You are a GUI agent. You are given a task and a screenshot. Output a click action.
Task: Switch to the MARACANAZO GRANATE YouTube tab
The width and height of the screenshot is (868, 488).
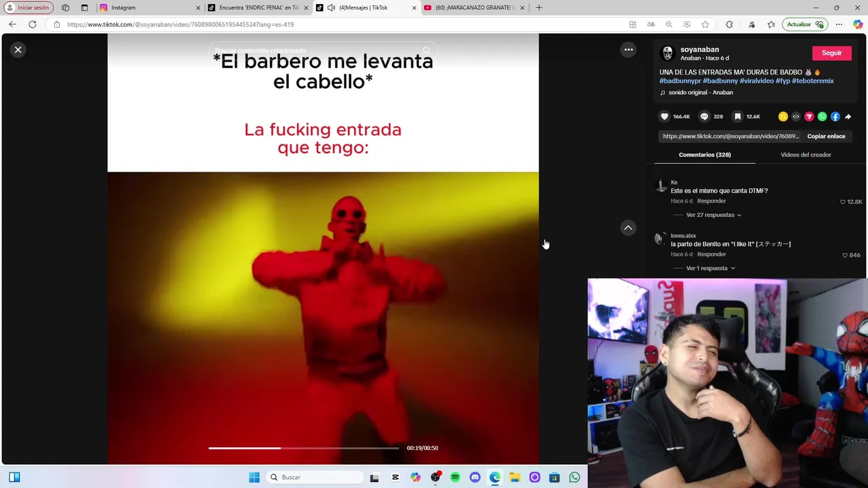(473, 7)
